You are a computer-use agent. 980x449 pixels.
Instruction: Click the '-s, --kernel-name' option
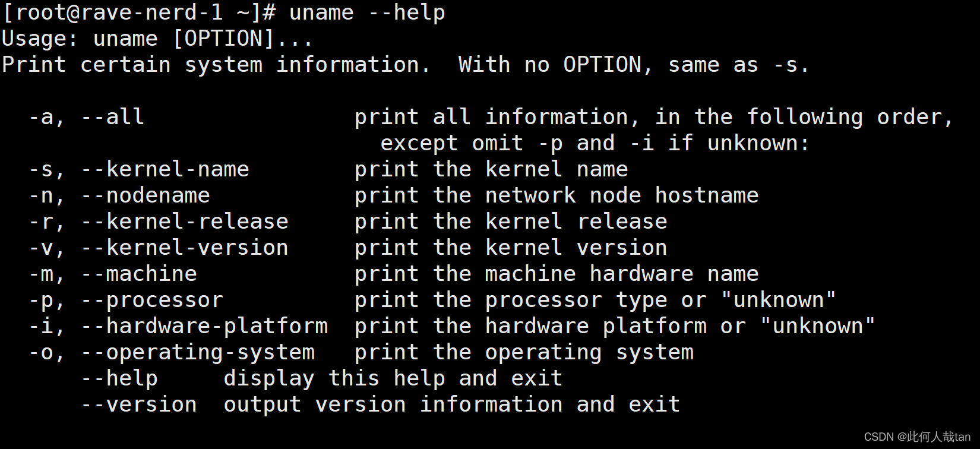(139, 169)
